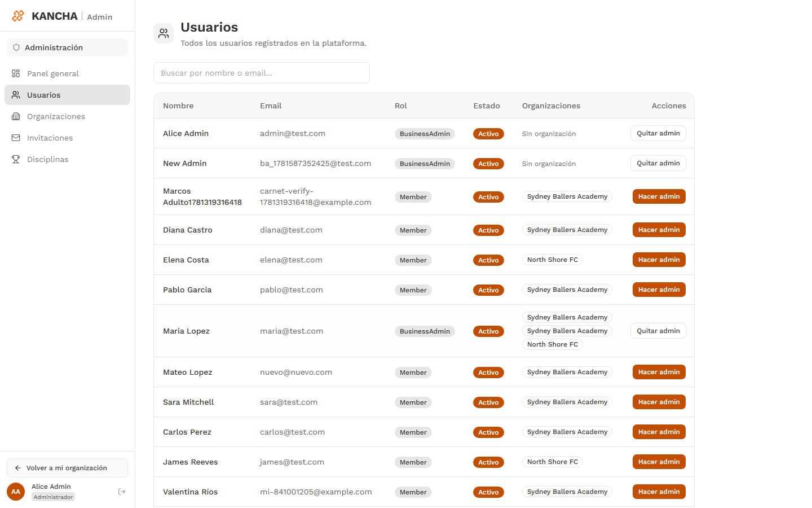
Task: Click the Email column header
Action: point(271,106)
